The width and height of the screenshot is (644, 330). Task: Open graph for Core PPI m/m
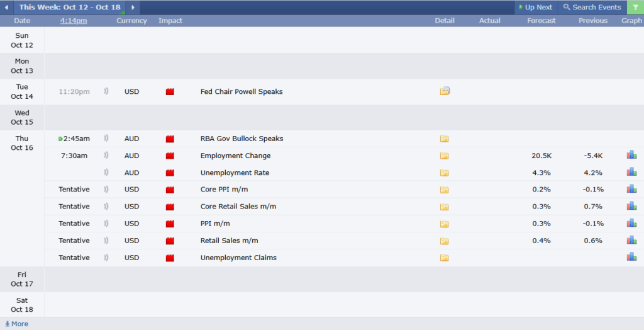631,190
